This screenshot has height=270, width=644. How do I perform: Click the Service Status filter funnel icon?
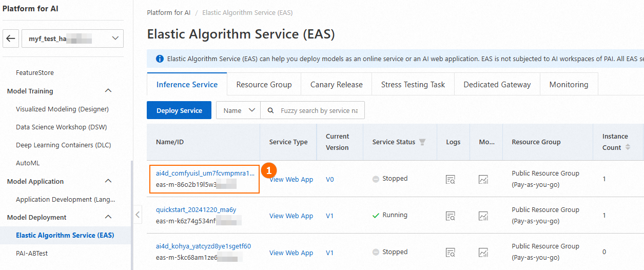click(422, 142)
